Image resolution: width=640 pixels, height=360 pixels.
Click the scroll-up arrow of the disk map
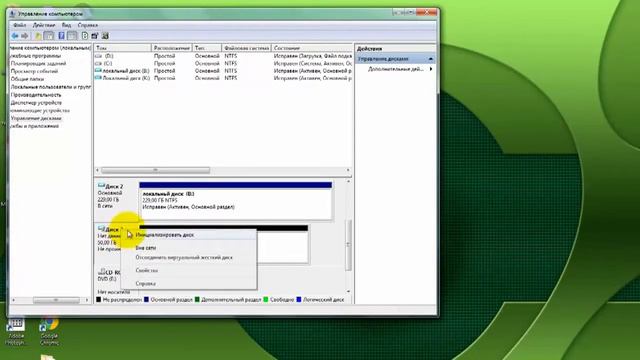[348, 181]
